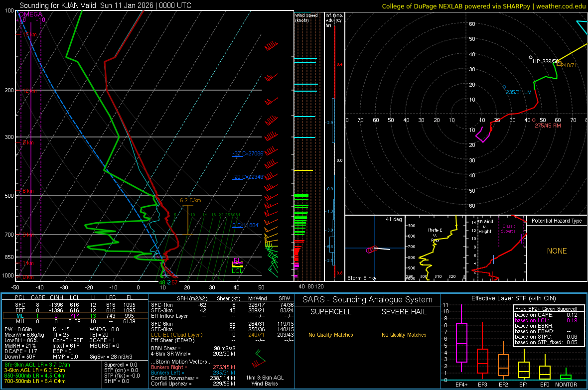Click the red surface temperature value 57
The image size is (588, 390).
pyautogui.click(x=174, y=283)
